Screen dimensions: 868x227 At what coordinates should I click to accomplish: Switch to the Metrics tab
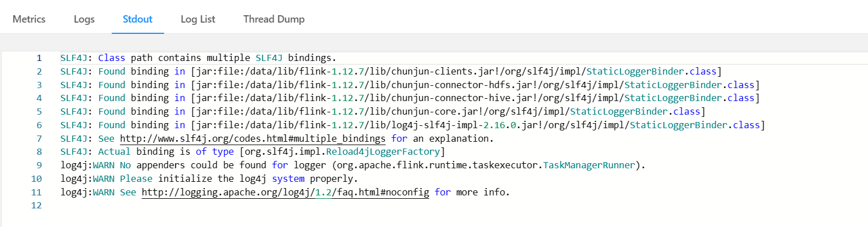coord(29,19)
